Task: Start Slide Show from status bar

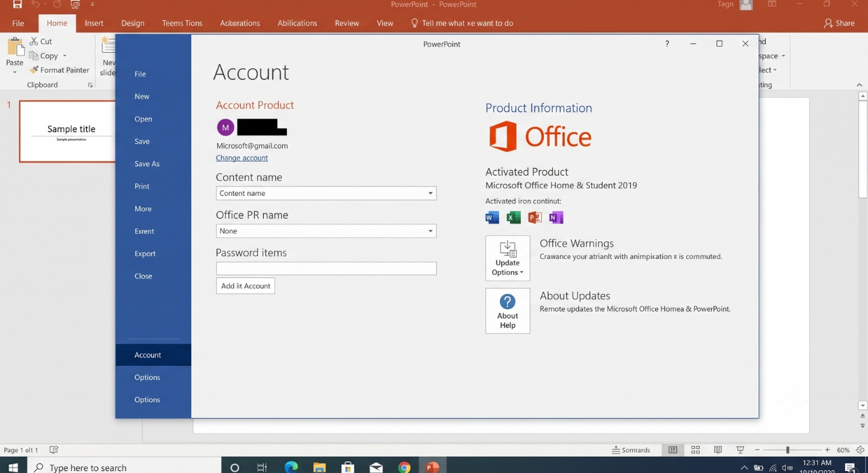Action: (x=740, y=450)
